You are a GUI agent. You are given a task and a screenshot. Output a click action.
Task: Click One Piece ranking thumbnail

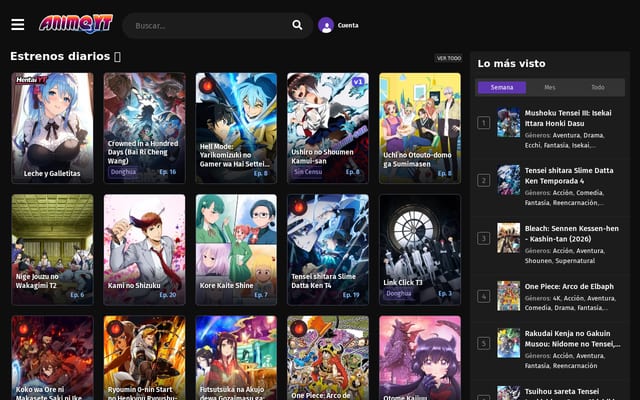click(x=509, y=296)
